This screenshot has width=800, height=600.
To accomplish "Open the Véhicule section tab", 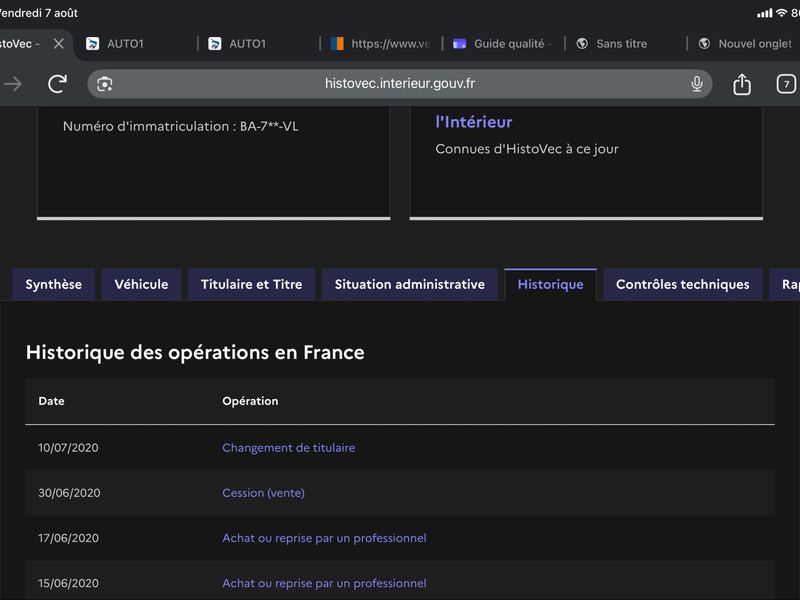I will pos(141,284).
